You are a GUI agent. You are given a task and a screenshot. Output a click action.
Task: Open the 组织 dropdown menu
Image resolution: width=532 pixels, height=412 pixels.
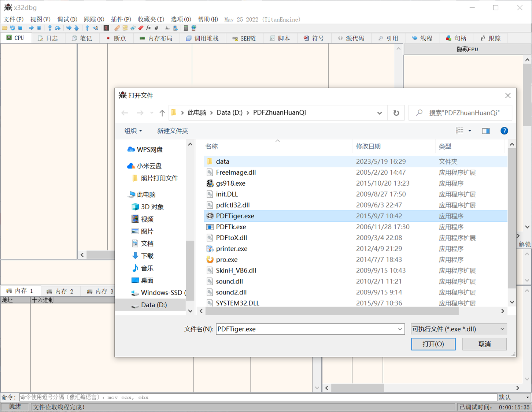coord(133,131)
